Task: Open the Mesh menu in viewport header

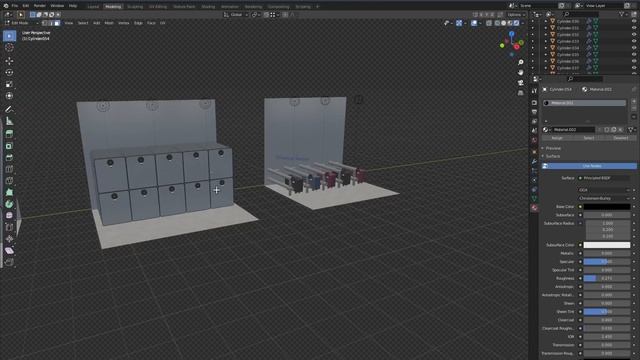Action: (x=109, y=23)
